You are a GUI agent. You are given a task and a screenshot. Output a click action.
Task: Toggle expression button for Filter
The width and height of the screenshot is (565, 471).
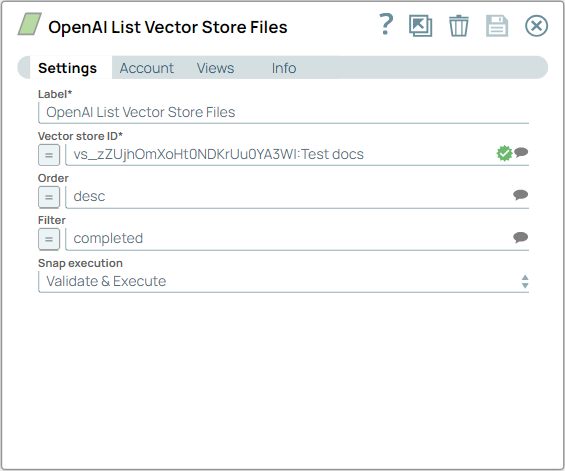point(49,239)
